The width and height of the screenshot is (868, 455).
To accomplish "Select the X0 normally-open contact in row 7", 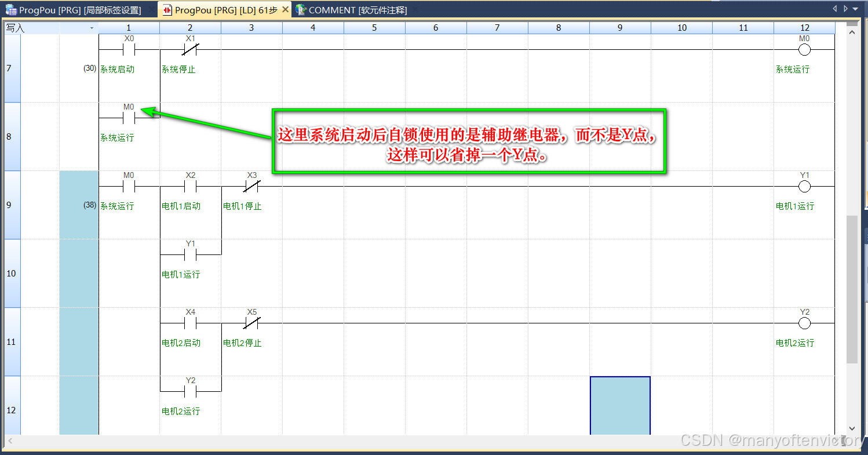I will (129, 50).
